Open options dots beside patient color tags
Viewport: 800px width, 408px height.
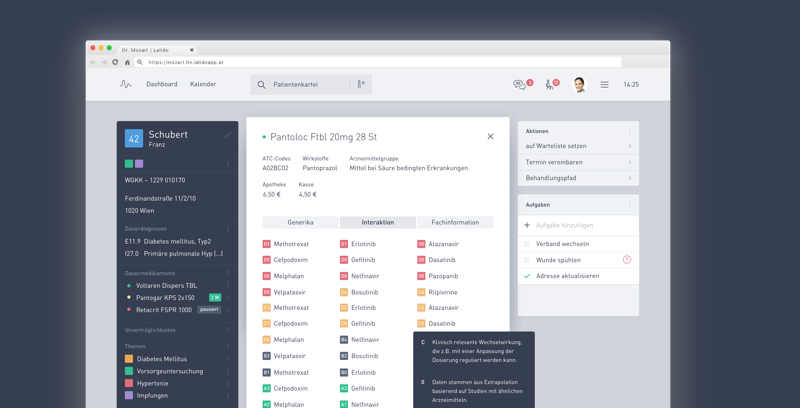[x=228, y=164]
